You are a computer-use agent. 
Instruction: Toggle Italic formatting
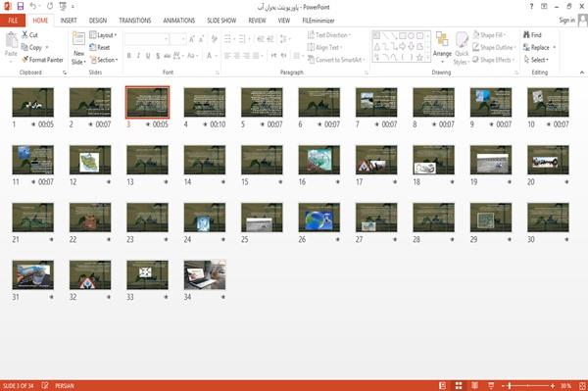coord(138,56)
